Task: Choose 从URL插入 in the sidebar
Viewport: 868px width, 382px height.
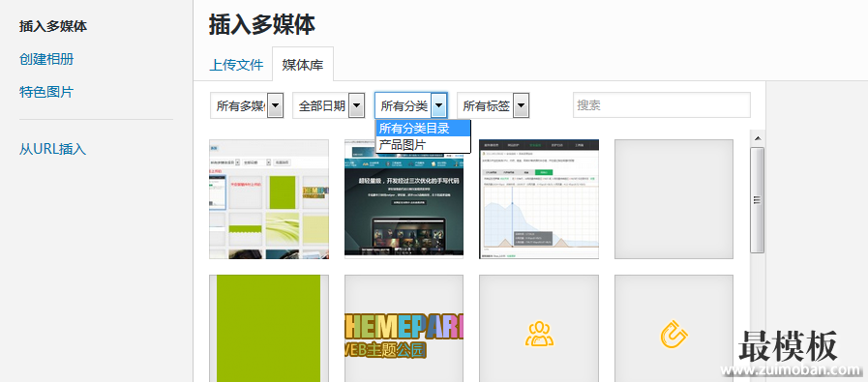Action: coord(53,149)
